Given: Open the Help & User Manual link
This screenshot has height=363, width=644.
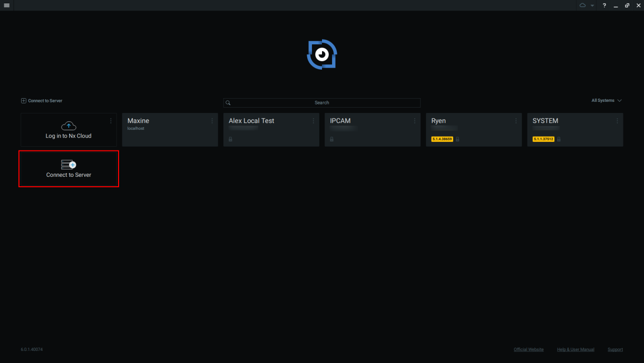Looking at the screenshot, I should click(x=575, y=349).
